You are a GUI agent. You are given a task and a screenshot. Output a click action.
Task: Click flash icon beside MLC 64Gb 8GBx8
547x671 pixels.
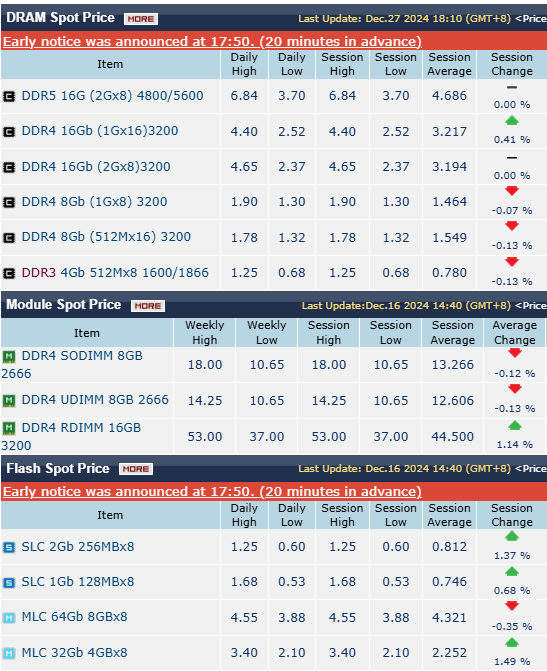(x=9, y=618)
